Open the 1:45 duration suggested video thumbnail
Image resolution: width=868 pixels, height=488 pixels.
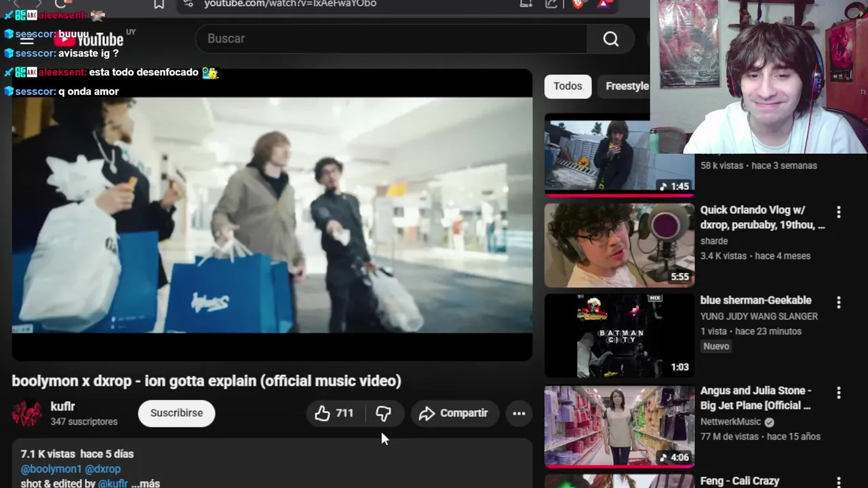tap(619, 156)
